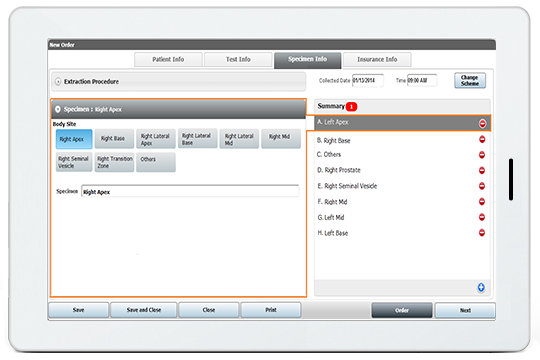Screen dimensions: 540x360
Task: Add a new specimen with plus icon
Action: 481,287
